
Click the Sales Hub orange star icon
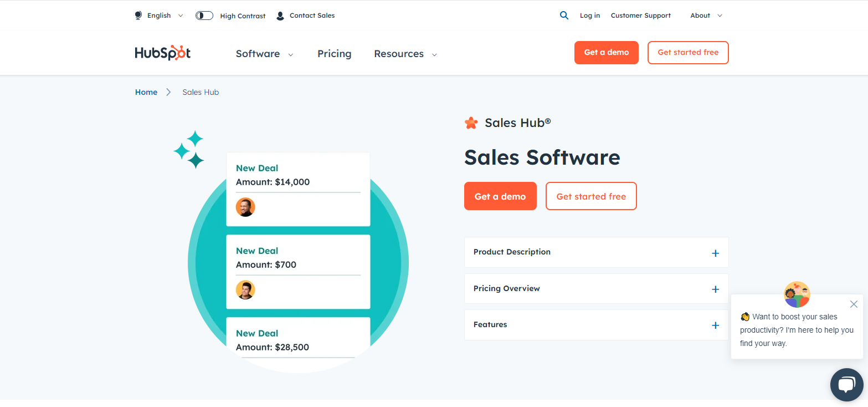[471, 123]
